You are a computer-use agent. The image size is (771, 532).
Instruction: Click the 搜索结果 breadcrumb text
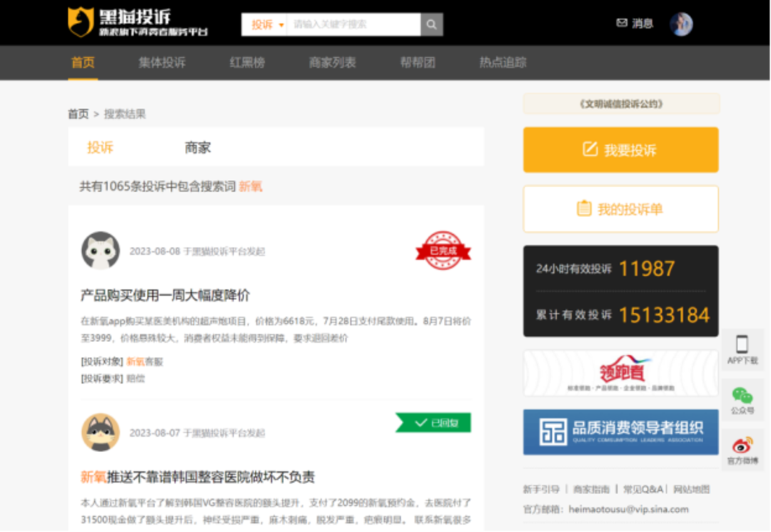(125, 114)
